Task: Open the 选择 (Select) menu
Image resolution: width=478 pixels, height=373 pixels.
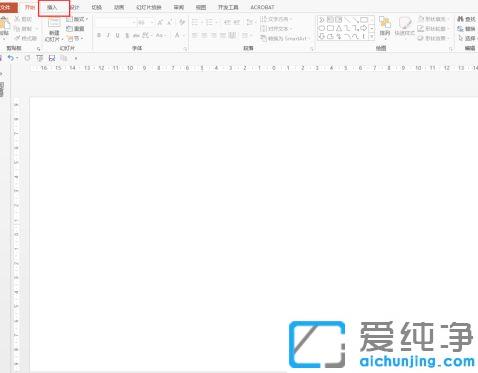Action: 467,38
